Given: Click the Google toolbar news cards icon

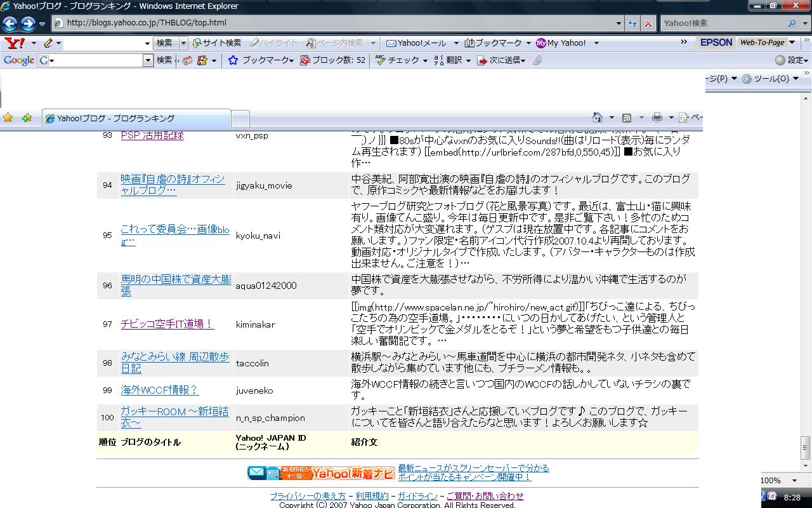Looking at the screenshot, I should [188, 60].
